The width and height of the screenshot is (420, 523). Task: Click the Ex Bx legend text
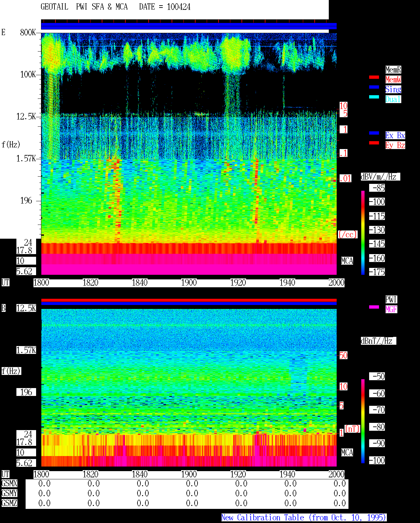[395, 135]
